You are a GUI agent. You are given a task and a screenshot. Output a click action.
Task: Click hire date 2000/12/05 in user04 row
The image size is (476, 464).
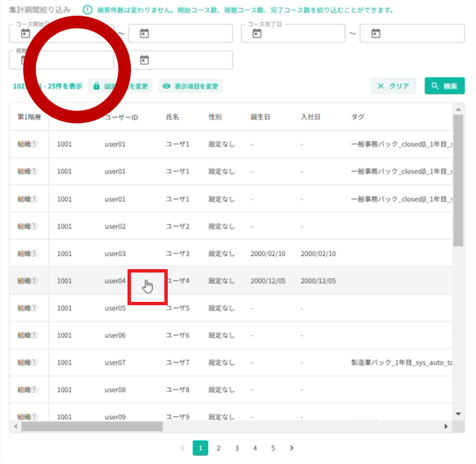[318, 281]
